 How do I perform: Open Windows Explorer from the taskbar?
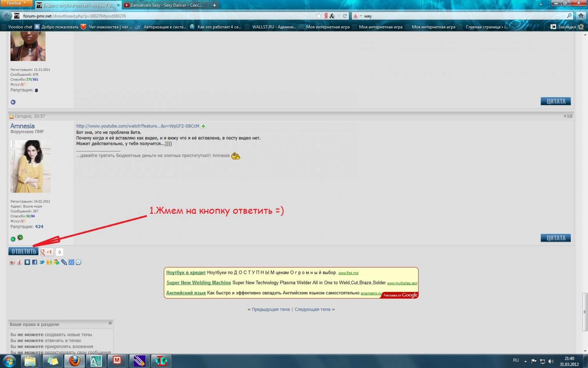[x=30, y=361]
